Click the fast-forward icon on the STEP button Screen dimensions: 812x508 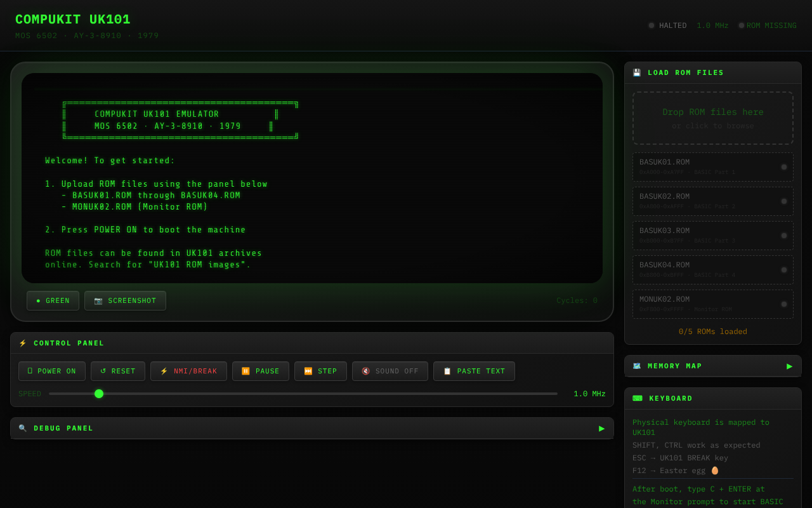pos(308,371)
